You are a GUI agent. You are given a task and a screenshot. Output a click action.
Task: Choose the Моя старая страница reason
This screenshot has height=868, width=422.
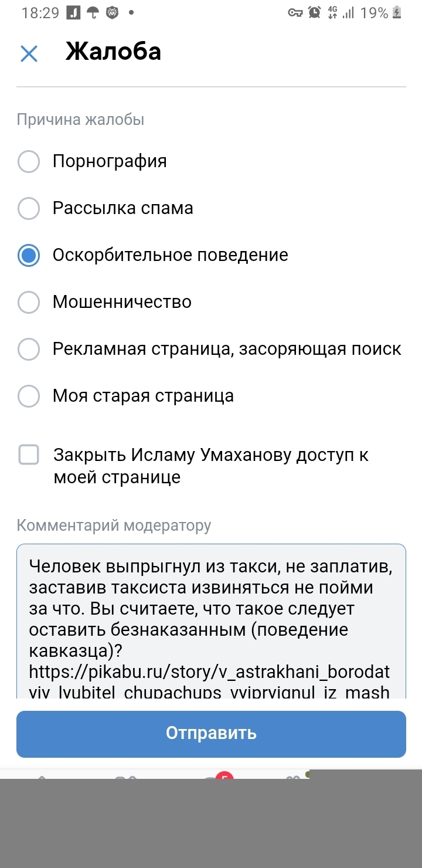click(x=29, y=396)
